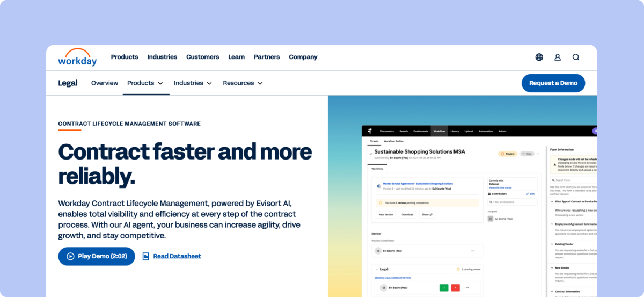Image resolution: width=644 pixels, height=297 pixels.
Task: Open ellipsis menu beside the approve/reject buttons
Action: [x=467, y=288]
